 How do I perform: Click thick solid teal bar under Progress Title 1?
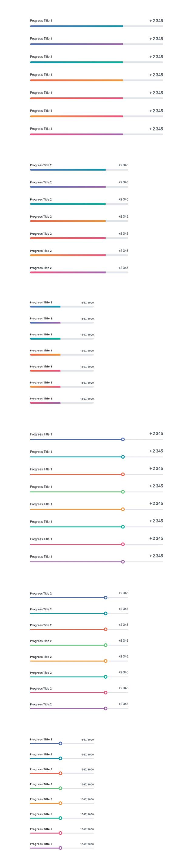pyautogui.click(x=76, y=62)
